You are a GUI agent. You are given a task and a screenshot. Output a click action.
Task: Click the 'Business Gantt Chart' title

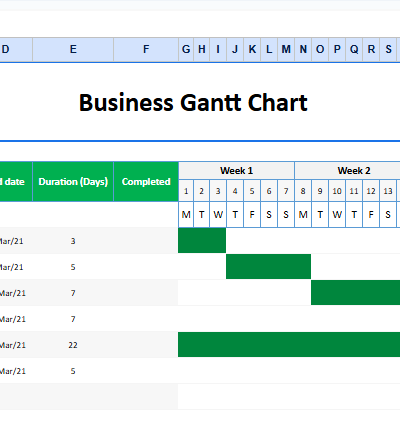coord(193,103)
